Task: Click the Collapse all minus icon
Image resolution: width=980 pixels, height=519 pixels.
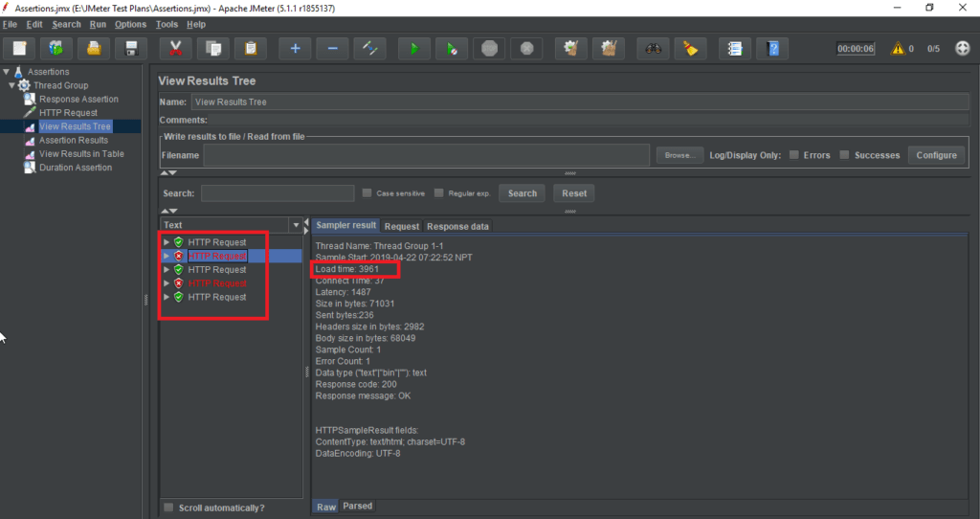Action: (x=332, y=49)
